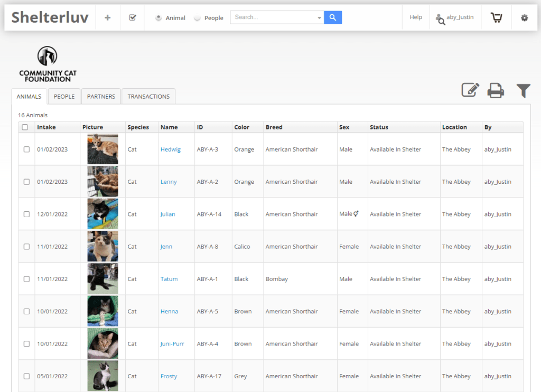Select the People radio button
This screenshot has width=541, height=392.
coord(197,17)
